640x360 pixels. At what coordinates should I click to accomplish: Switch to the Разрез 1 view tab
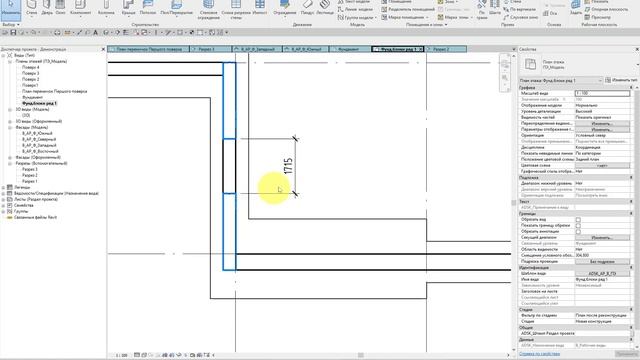(211, 49)
